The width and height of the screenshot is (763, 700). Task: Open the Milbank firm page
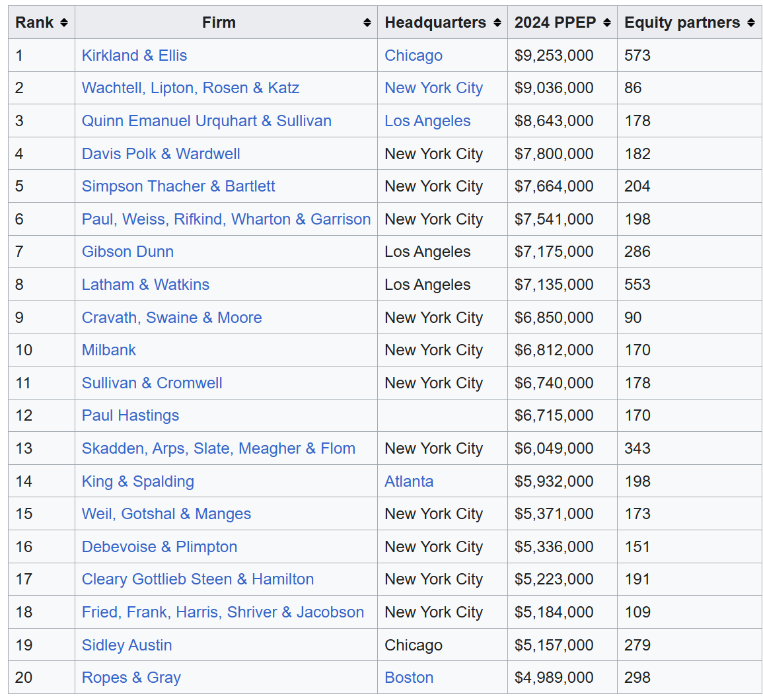[108, 350]
